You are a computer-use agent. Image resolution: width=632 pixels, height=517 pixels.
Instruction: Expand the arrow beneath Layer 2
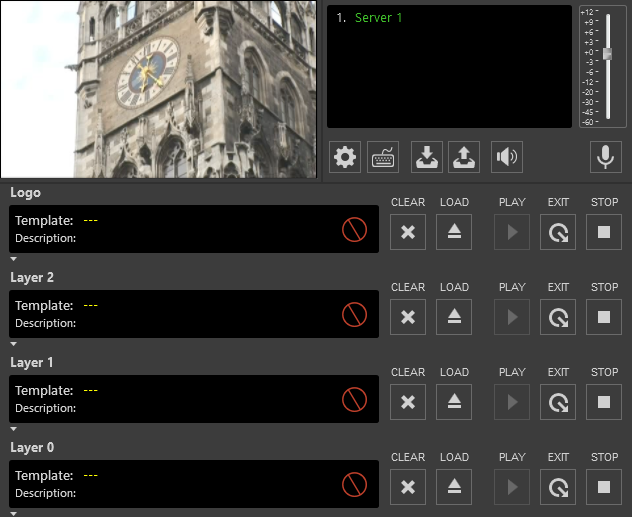click(x=14, y=343)
